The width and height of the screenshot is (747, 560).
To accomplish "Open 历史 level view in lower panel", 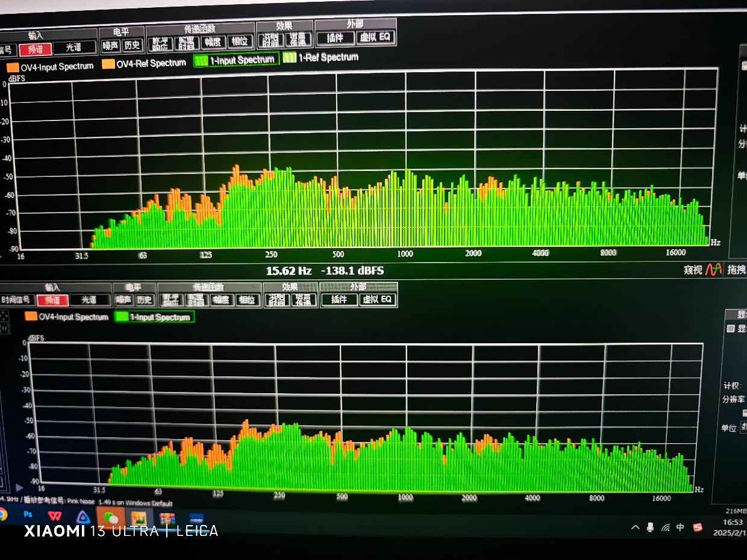I will click(x=145, y=300).
